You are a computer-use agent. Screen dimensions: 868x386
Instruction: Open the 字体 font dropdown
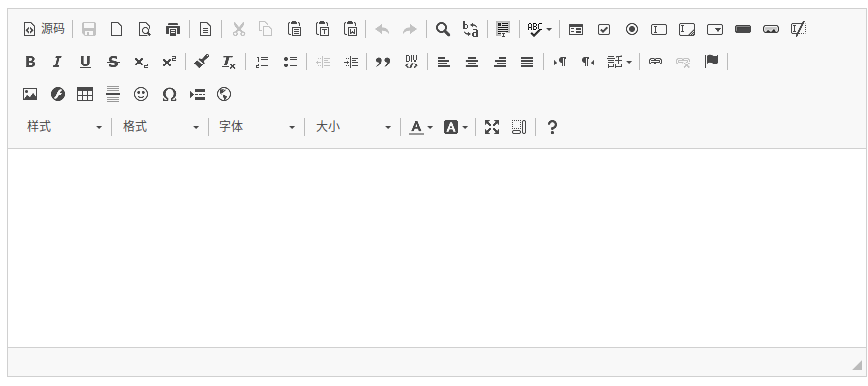[257, 127]
